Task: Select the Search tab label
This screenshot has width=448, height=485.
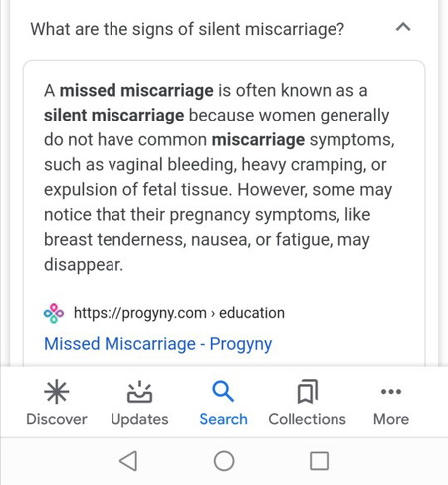Action: 223,419
